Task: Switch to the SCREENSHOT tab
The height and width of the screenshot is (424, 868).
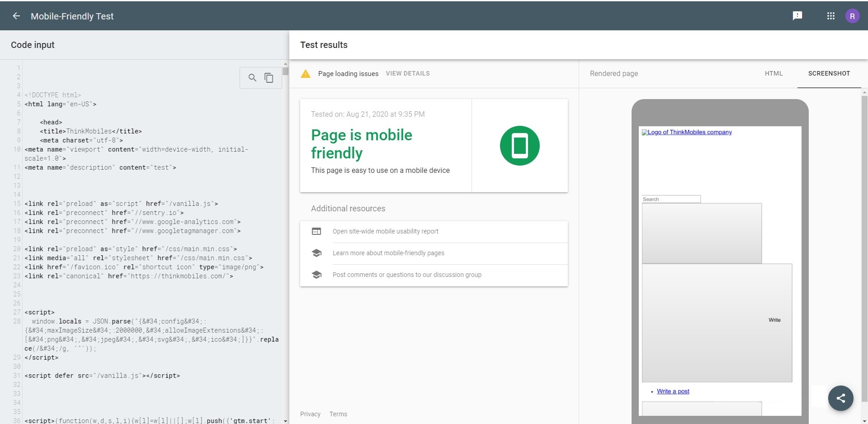Action: pyautogui.click(x=829, y=73)
